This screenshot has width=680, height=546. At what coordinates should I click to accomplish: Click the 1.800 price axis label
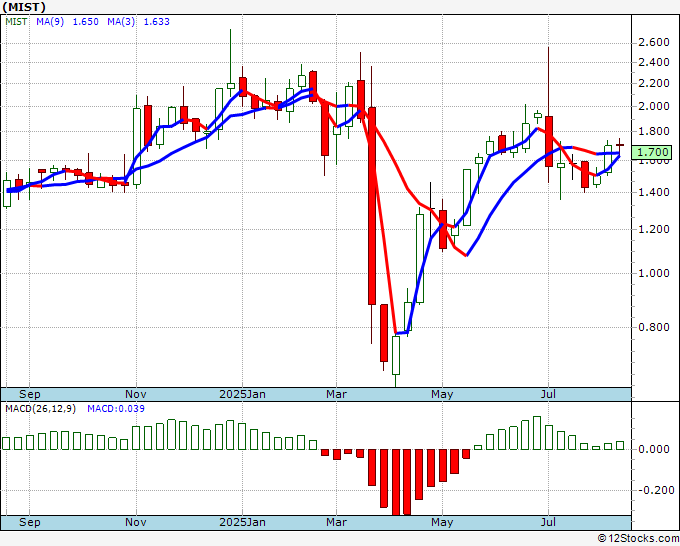(x=654, y=132)
